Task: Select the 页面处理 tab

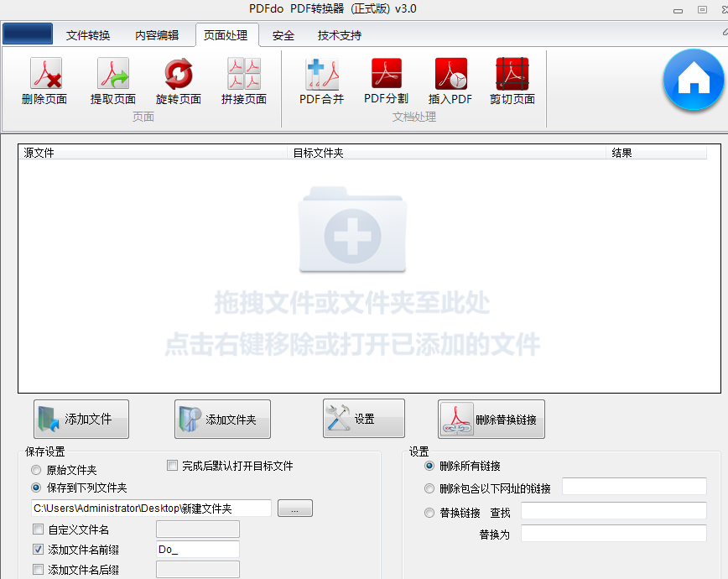Action: [x=226, y=35]
